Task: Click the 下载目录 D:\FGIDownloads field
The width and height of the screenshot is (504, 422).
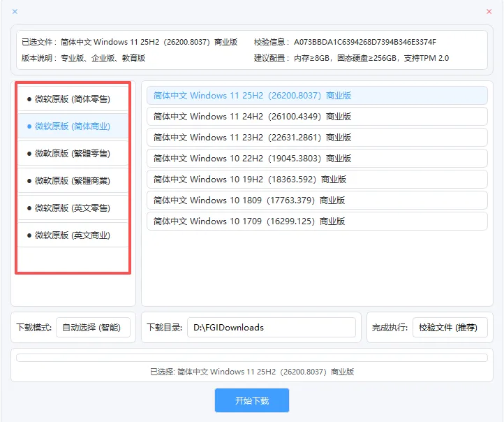Action: point(272,328)
